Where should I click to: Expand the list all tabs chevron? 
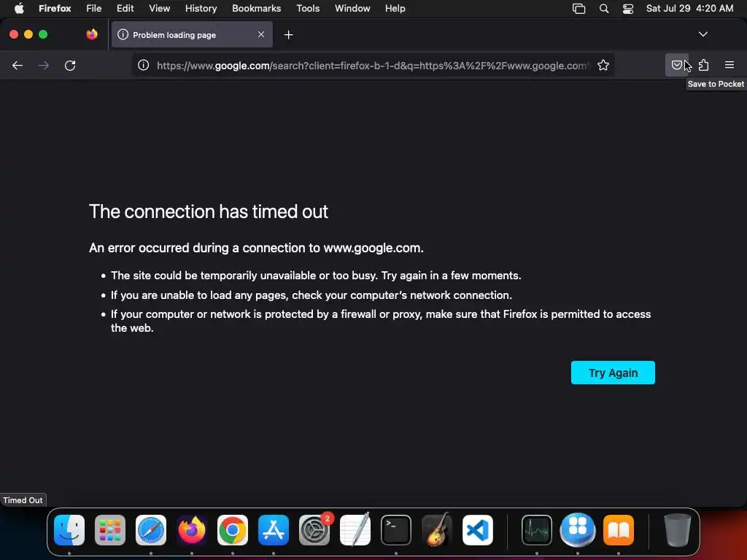(x=703, y=34)
